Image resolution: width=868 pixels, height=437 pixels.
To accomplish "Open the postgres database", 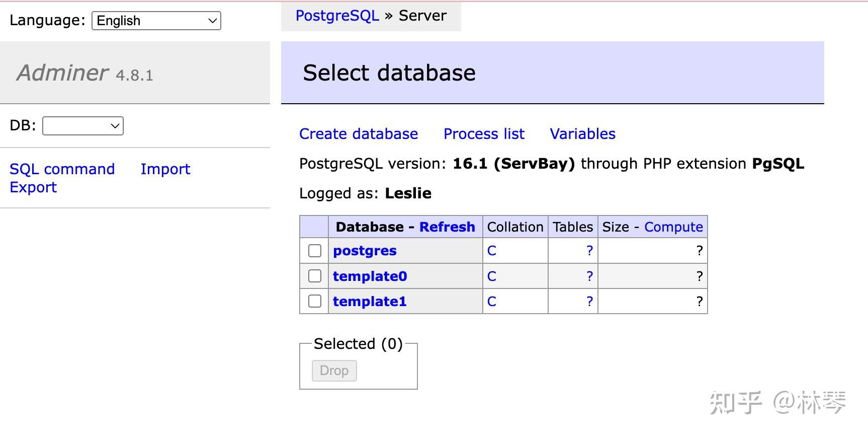I will click(365, 251).
